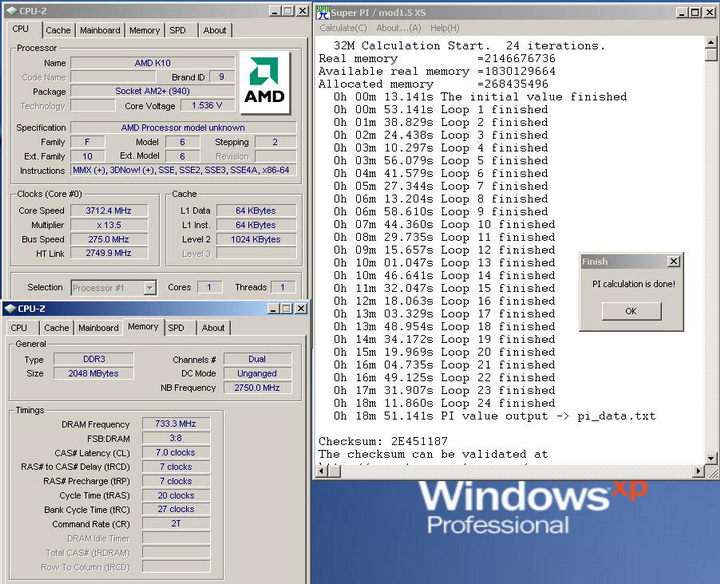Click the memory Size value 2048 MBytes
The image size is (720, 584).
pos(94,373)
